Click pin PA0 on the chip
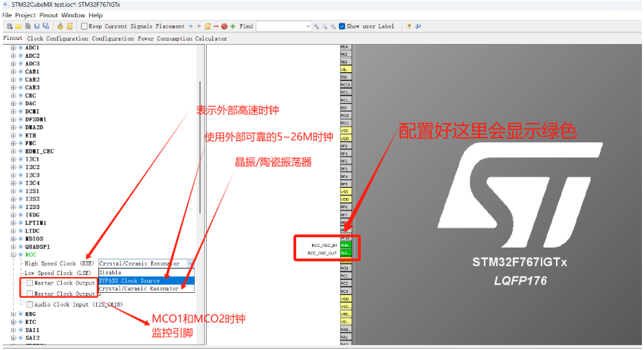The width and height of the screenshot is (644, 350). [x=346, y=329]
